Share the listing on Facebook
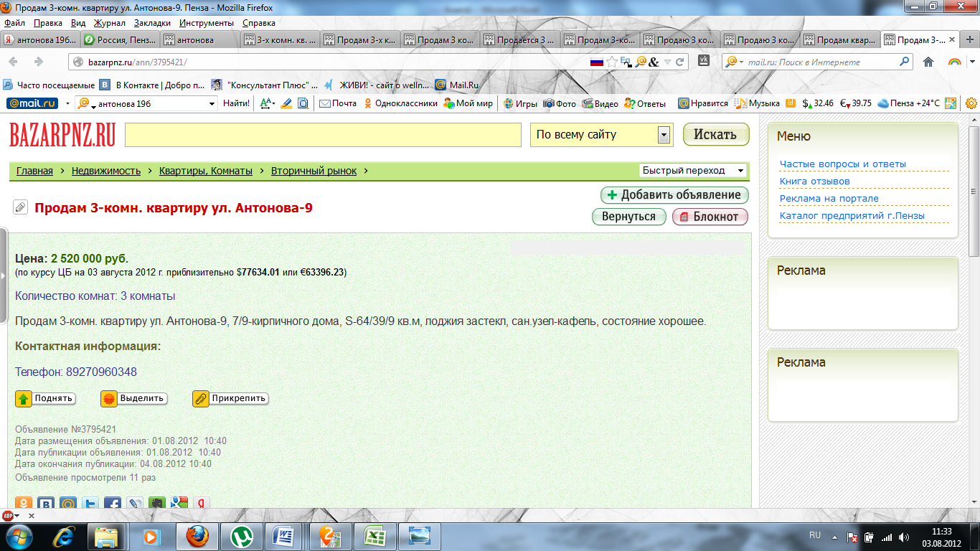The height and width of the screenshot is (551, 980). point(113,504)
